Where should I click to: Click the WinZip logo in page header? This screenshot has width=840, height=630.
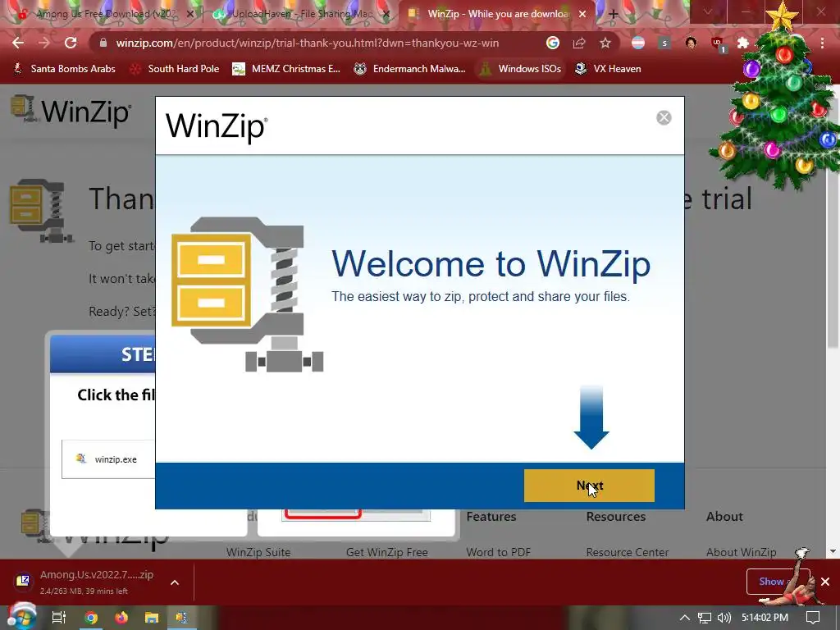point(71,111)
